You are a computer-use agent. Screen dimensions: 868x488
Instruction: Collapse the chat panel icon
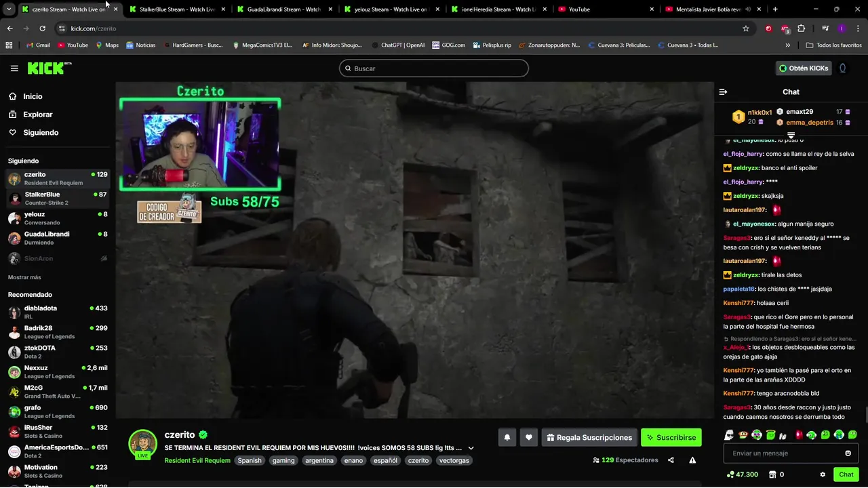coord(723,92)
